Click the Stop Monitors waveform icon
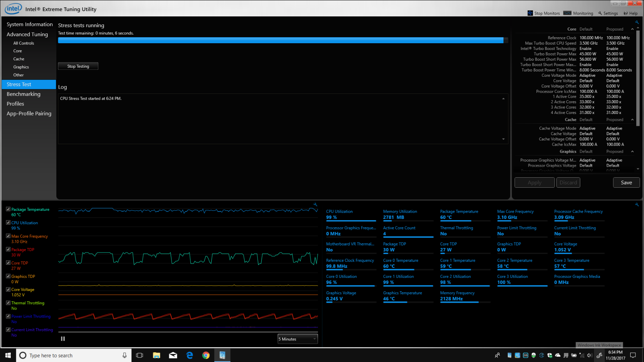644x362 pixels. pyautogui.click(x=530, y=13)
